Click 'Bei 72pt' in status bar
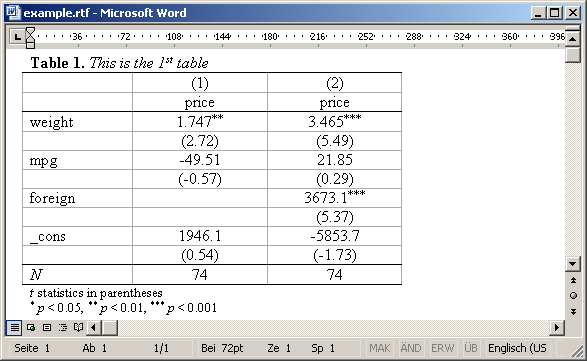587x361 pixels. pyautogui.click(x=222, y=348)
